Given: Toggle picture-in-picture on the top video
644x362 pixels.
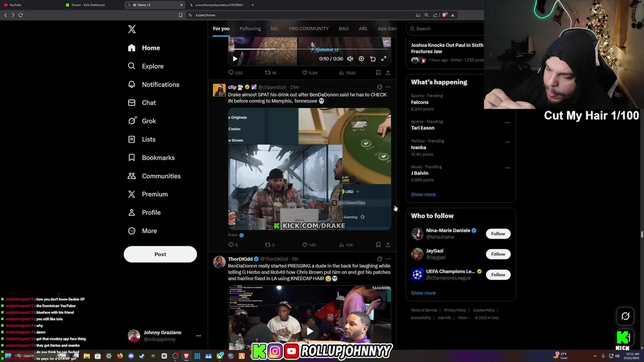Looking at the screenshot, I should tap(373, 59).
